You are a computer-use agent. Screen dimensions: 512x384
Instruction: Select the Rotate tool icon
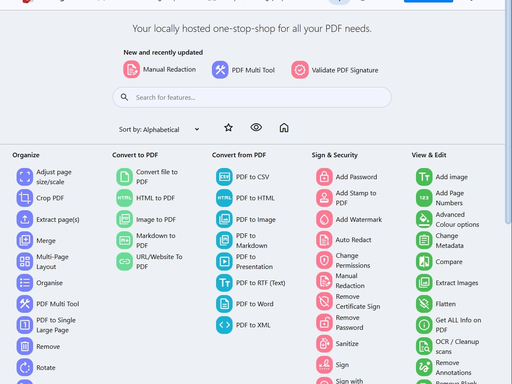click(x=25, y=368)
